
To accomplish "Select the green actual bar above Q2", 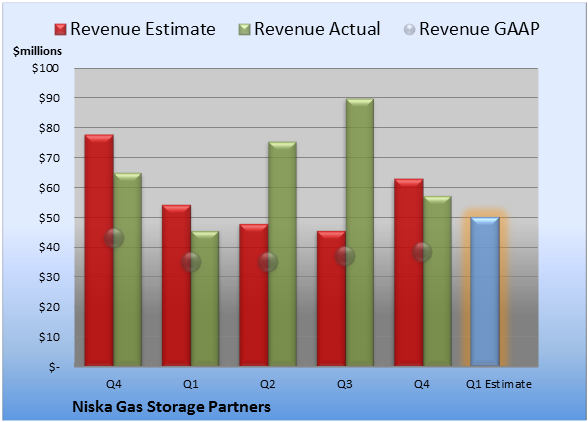I will click(x=282, y=254).
